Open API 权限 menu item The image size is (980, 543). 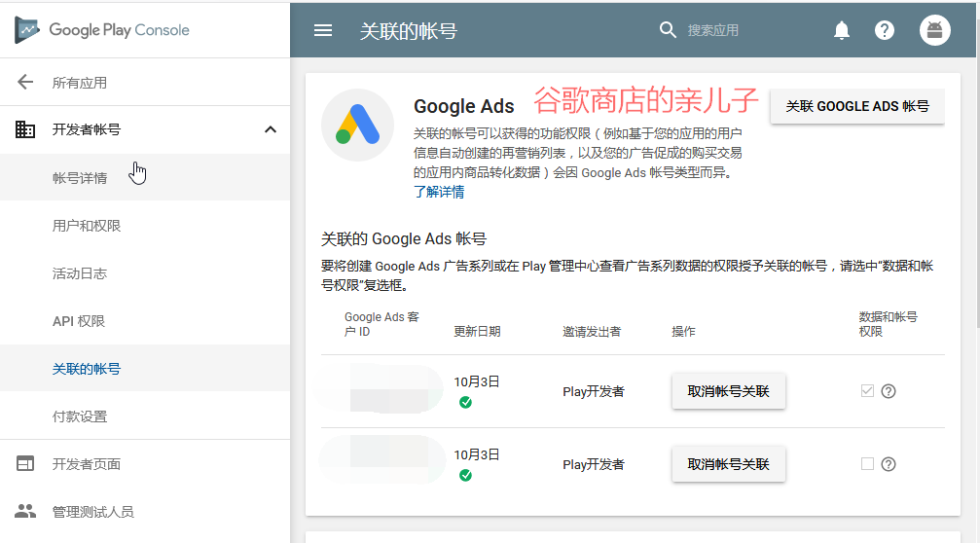click(79, 321)
